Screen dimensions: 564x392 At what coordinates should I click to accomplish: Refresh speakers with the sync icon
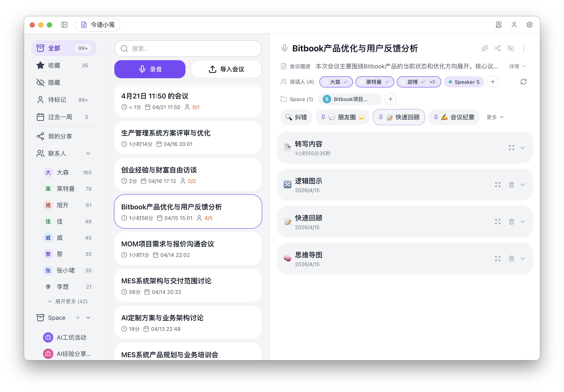(523, 82)
